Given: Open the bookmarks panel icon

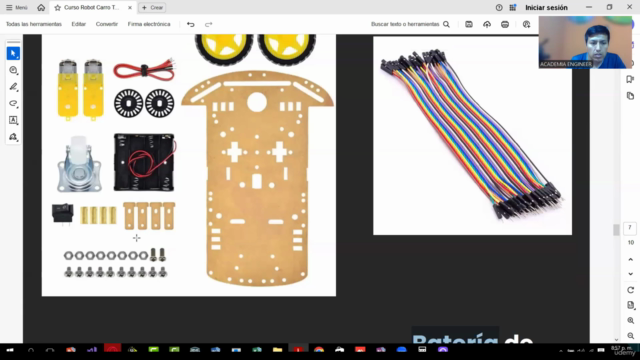Looking at the screenshot, I should click(630, 79).
